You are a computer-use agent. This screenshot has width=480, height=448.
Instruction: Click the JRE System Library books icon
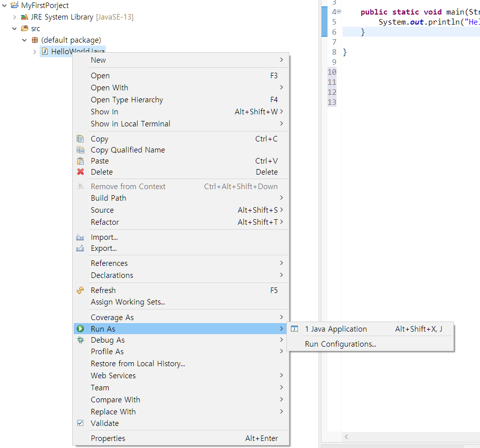pos(24,17)
